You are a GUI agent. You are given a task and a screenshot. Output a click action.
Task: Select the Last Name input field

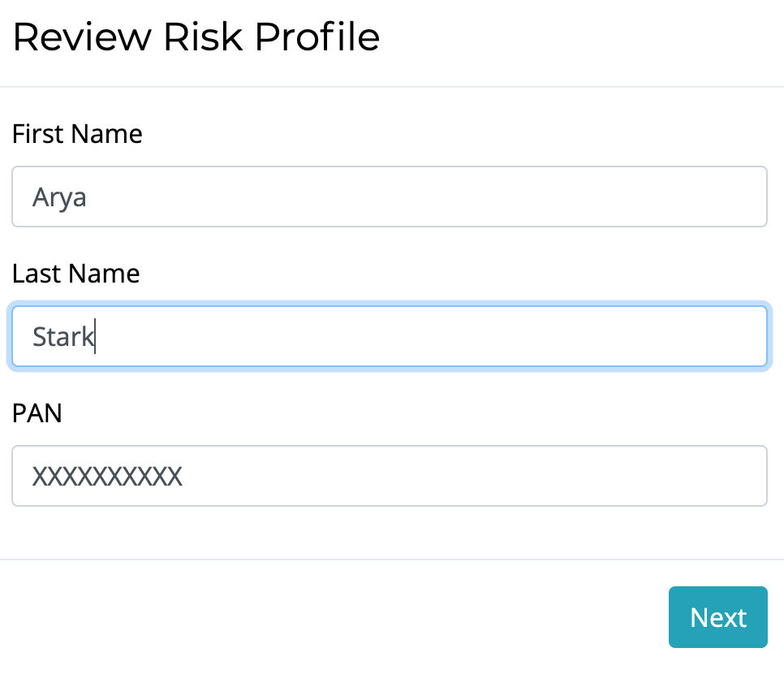[390, 336]
